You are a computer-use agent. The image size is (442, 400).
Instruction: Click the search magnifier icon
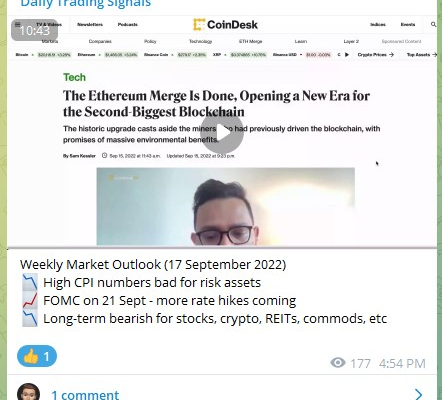point(433,24)
